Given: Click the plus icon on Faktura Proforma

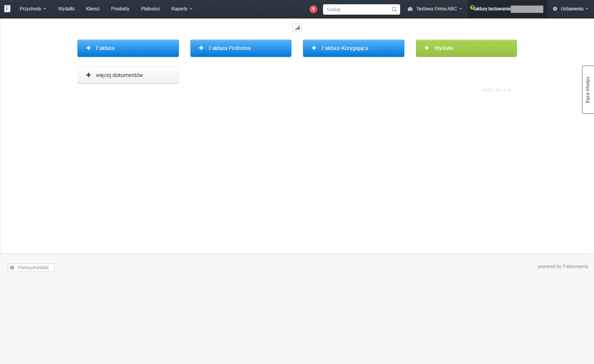Looking at the screenshot, I should [201, 48].
